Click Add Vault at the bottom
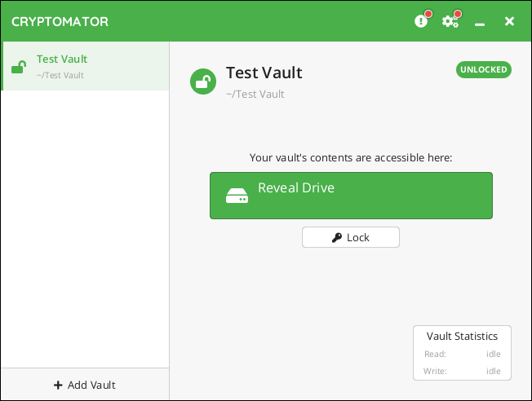Image resolution: width=532 pixels, height=401 pixels. pos(85,385)
